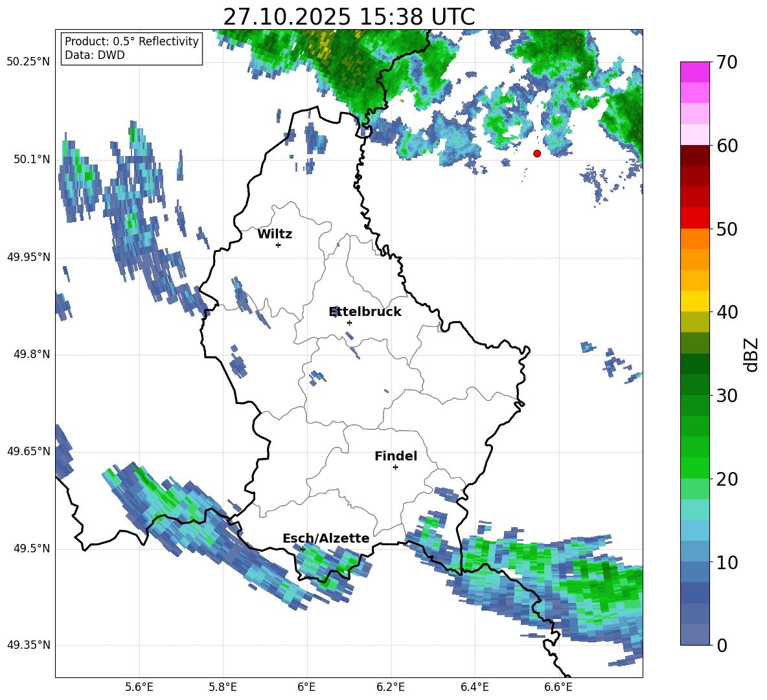Viewport: 767px width, 700px height.
Task: Click the 5.8°E longitude label
Action: click(x=223, y=687)
